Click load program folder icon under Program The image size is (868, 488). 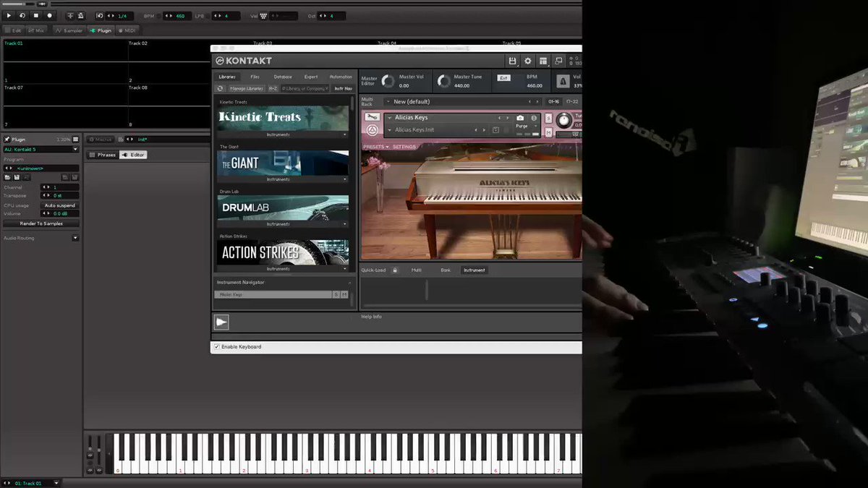[x=7, y=177]
